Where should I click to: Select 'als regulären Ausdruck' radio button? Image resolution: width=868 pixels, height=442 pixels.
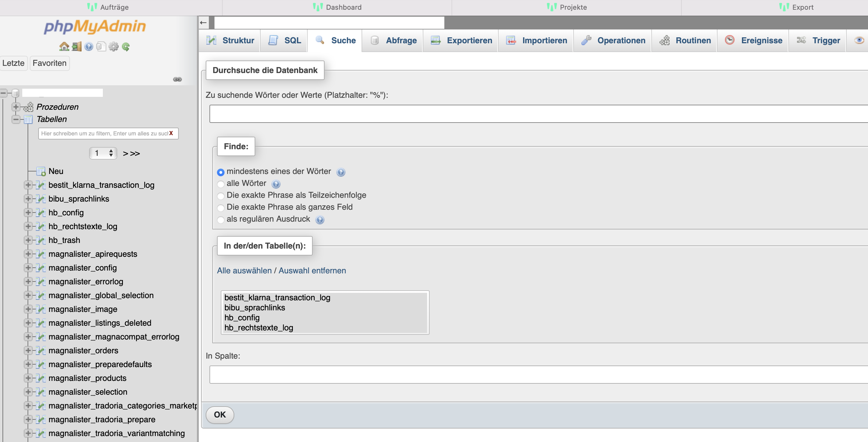coord(221,220)
